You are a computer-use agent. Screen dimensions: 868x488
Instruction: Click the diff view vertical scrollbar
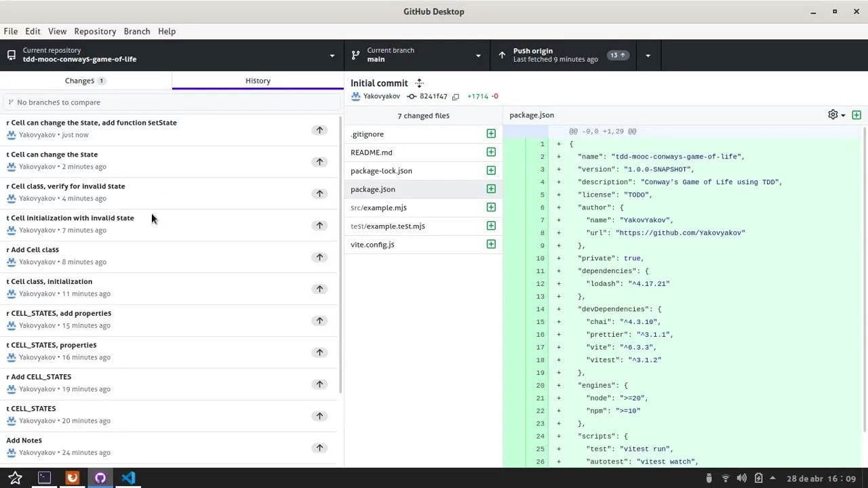pyautogui.click(x=865, y=278)
